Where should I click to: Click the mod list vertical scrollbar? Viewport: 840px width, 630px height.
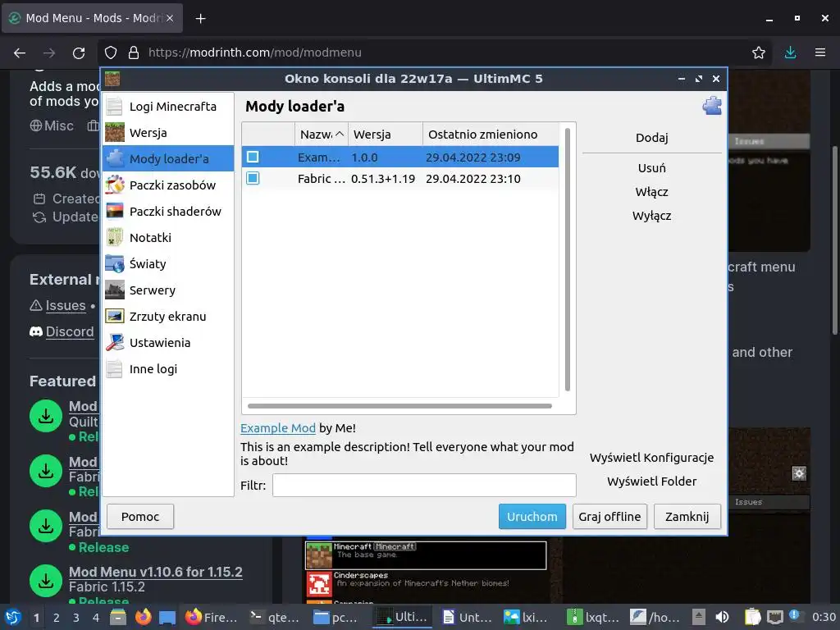tap(568, 259)
